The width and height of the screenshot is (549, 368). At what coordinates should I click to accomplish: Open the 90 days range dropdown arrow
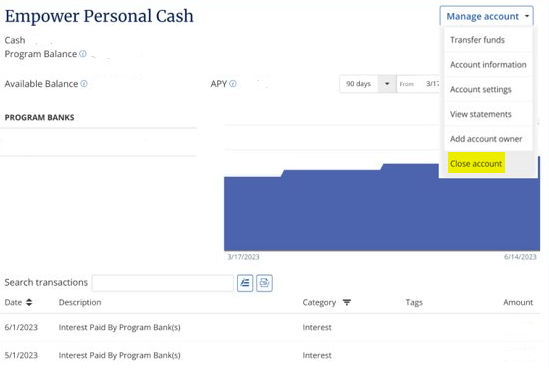[x=387, y=84]
